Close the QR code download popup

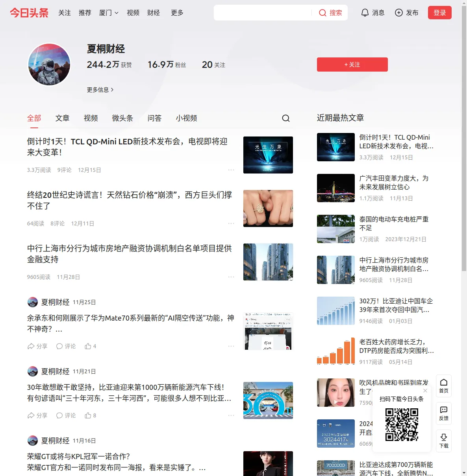coord(425,391)
